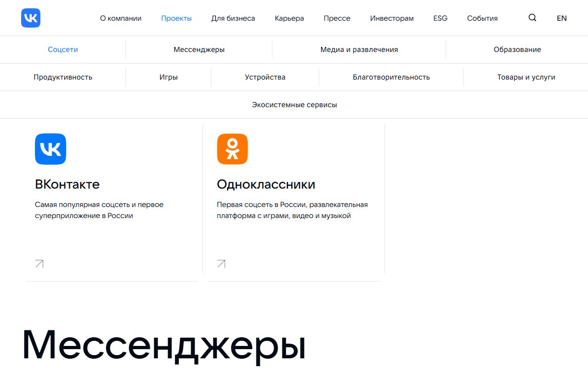Open ВКонтакте card arrow link
The height and width of the screenshot is (368, 588).
tap(40, 264)
